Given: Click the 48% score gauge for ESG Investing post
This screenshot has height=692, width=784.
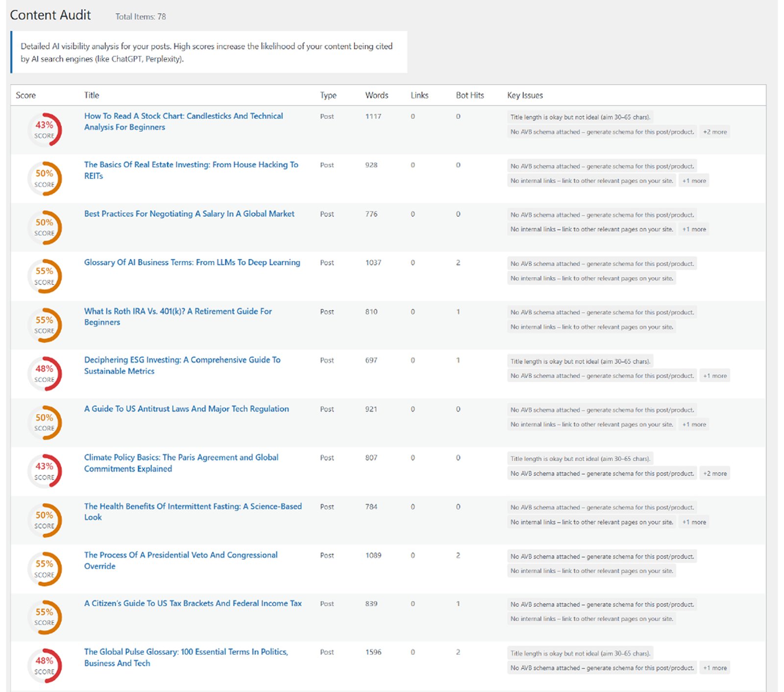Looking at the screenshot, I should 44,374.
